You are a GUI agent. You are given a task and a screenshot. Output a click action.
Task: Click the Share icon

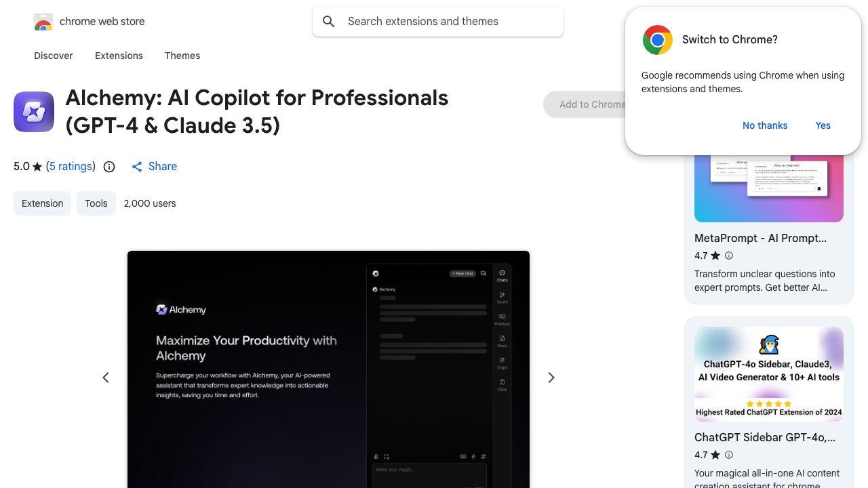(x=137, y=167)
